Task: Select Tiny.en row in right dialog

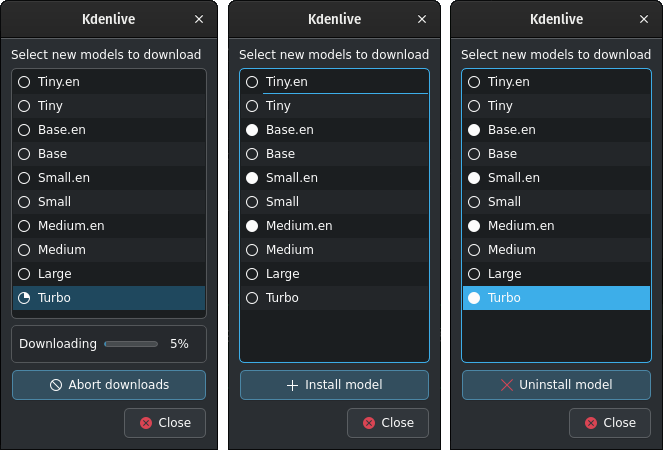Action: [556, 82]
